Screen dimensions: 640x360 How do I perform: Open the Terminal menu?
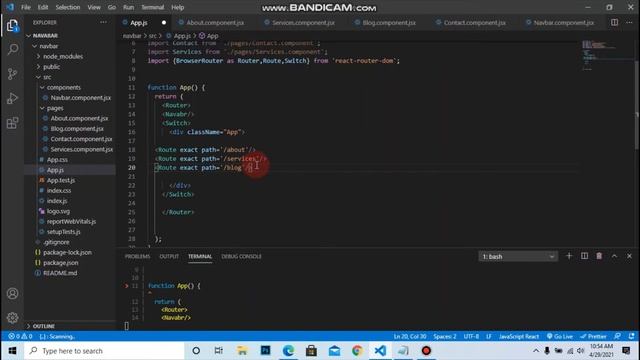coord(153,7)
